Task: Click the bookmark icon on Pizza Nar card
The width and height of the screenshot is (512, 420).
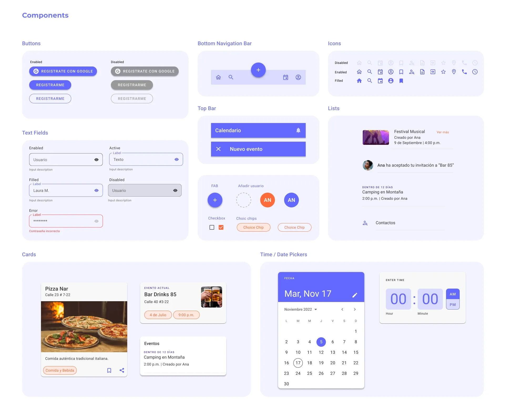Action: click(109, 370)
